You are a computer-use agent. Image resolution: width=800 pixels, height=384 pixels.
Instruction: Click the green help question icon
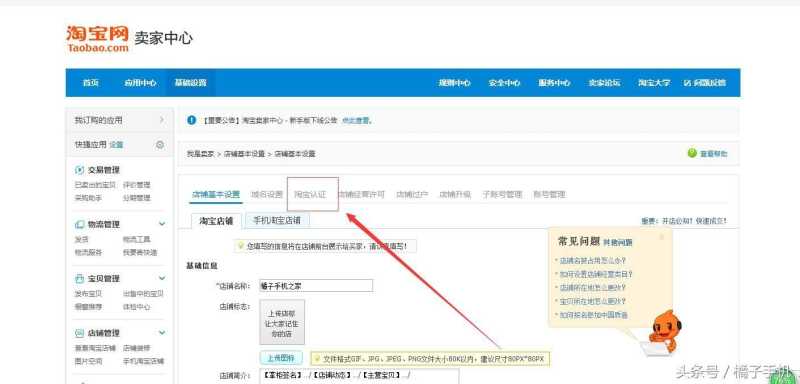click(692, 153)
